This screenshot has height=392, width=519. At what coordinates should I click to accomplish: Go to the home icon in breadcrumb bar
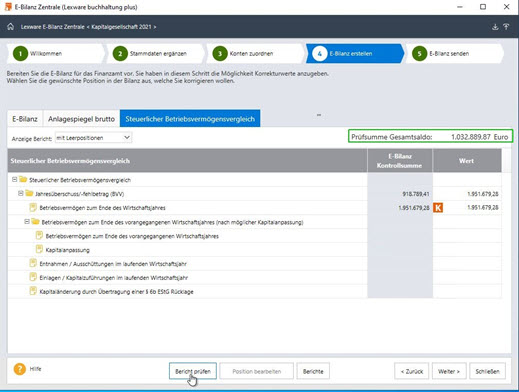click(10, 27)
